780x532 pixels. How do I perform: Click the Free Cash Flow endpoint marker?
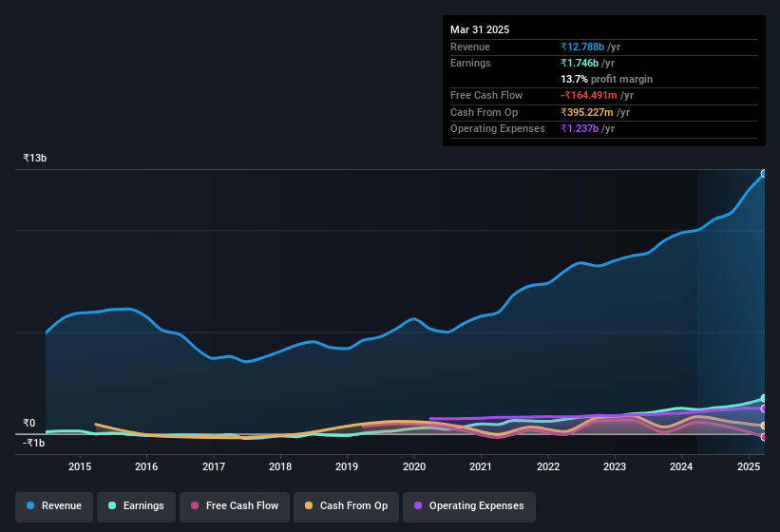[764, 437]
